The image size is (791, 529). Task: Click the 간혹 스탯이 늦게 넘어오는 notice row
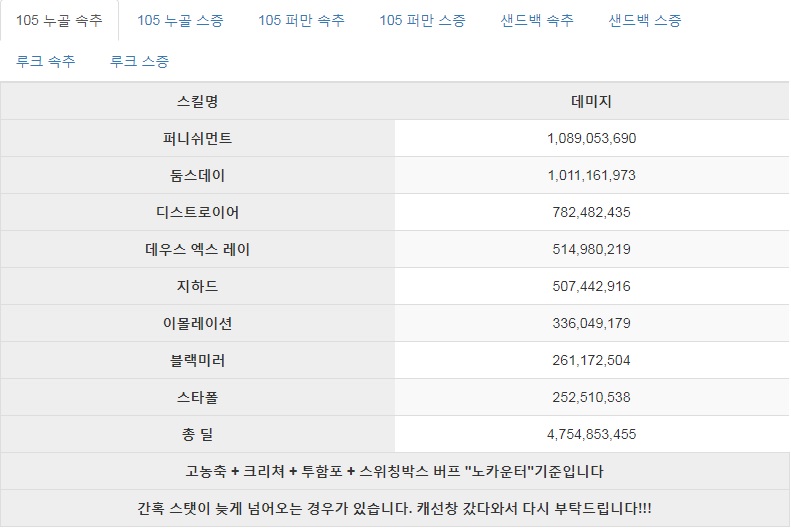(394, 508)
